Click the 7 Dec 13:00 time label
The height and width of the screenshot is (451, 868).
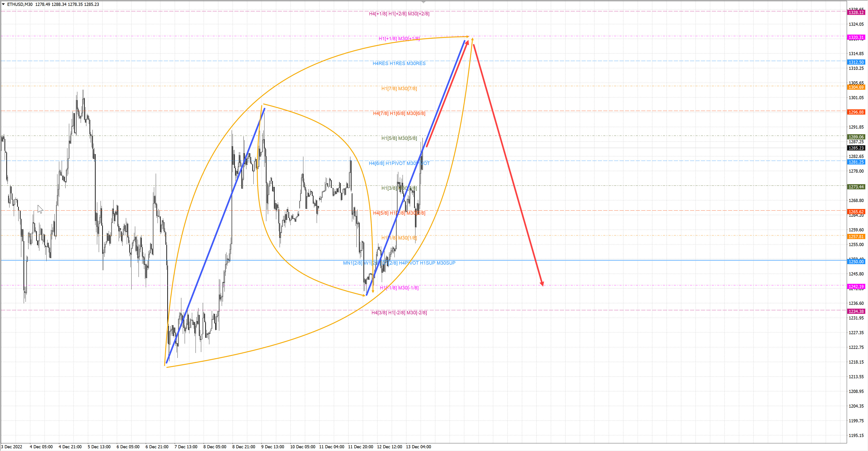pyautogui.click(x=186, y=447)
